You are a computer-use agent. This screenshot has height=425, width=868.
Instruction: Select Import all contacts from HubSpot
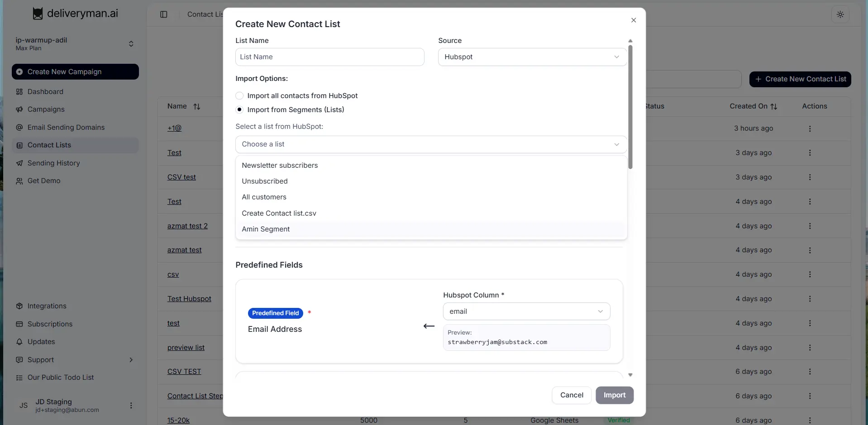pos(239,96)
